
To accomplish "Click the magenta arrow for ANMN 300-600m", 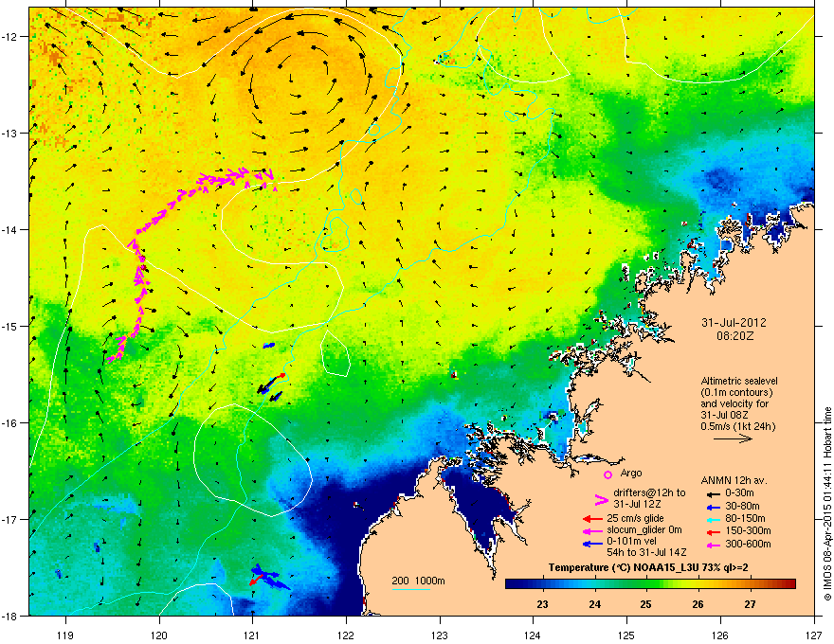I will click(713, 545).
